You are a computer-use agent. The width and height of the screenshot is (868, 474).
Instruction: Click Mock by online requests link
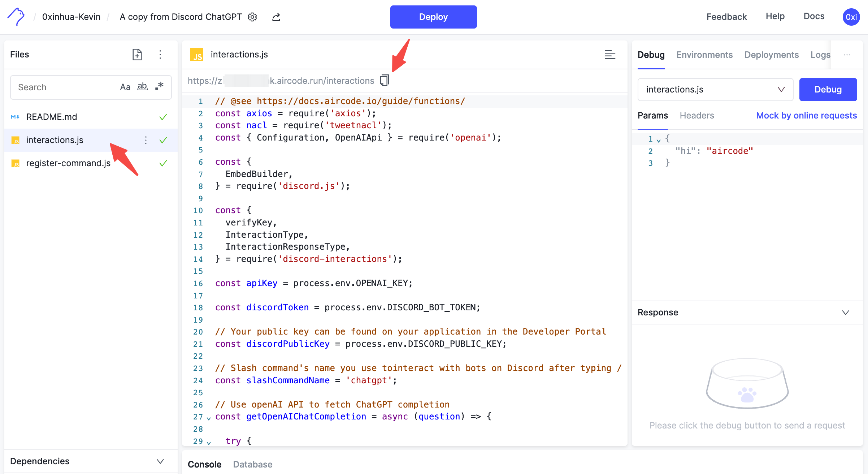click(x=806, y=116)
